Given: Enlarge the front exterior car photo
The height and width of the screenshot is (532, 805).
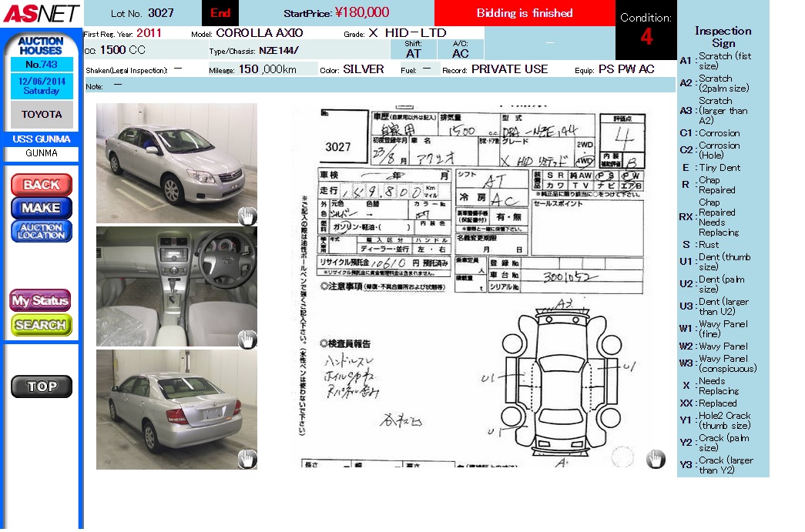Looking at the screenshot, I should pos(176,163).
